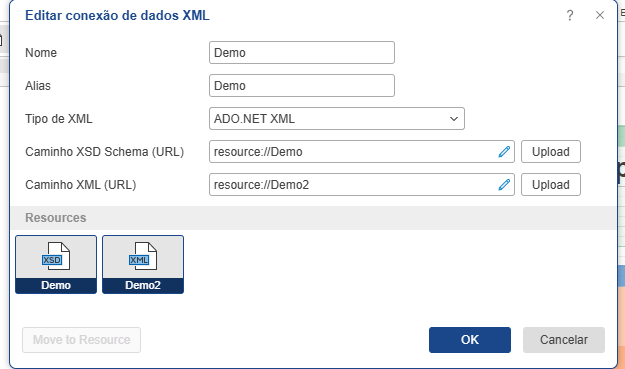Open the Tipo de XML dropdown
Screen dimensions: 625x369
point(337,119)
